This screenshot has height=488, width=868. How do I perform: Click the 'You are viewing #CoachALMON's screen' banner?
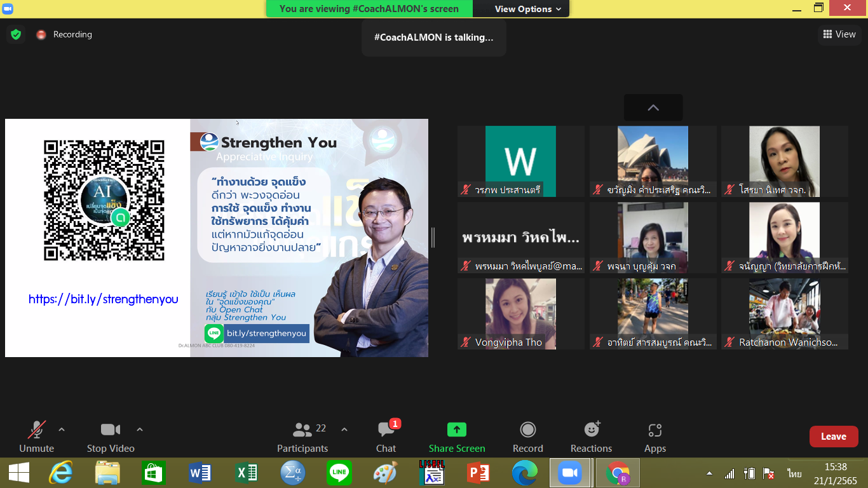pyautogui.click(x=369, y=9)
